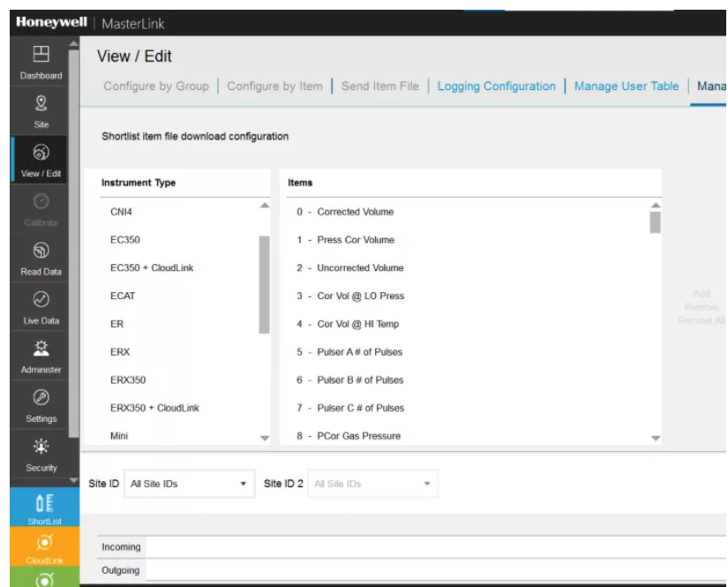
Task: Select item 2 - Uncorrected Volume
Action: [x=350, y=268]
